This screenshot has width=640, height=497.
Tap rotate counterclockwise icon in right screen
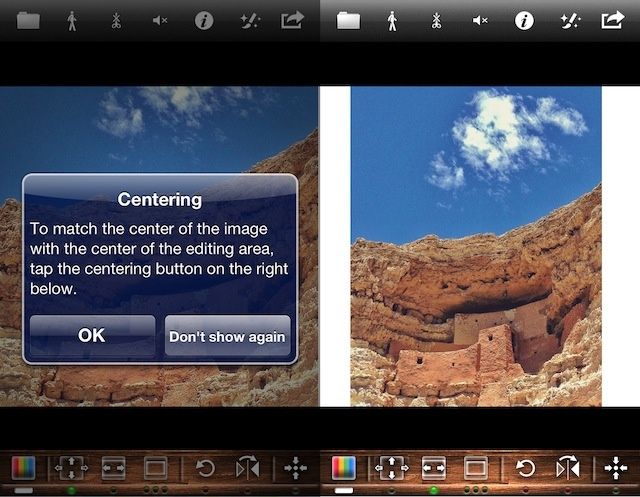[x=525, y=468]
